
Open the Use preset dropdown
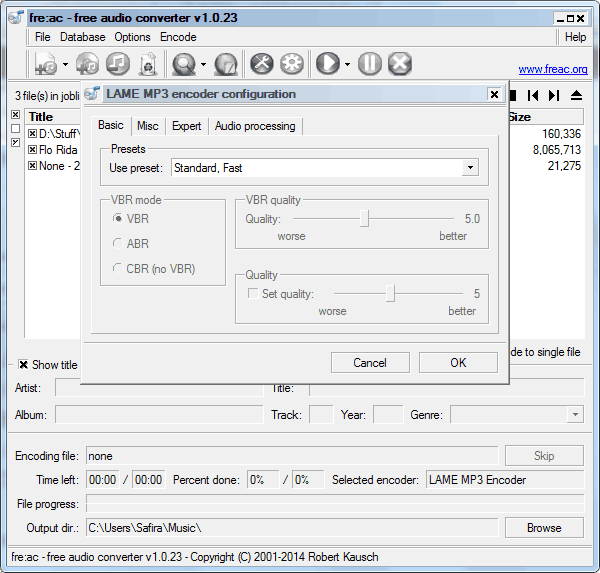(470, 168)
